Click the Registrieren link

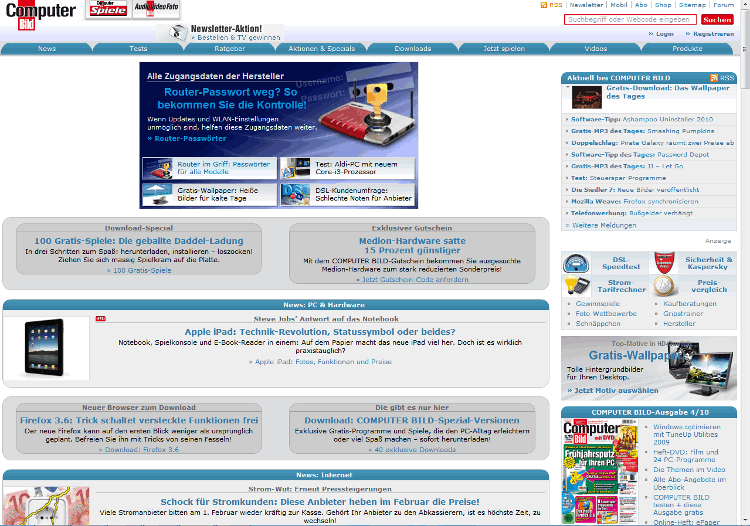pos(713,34)
